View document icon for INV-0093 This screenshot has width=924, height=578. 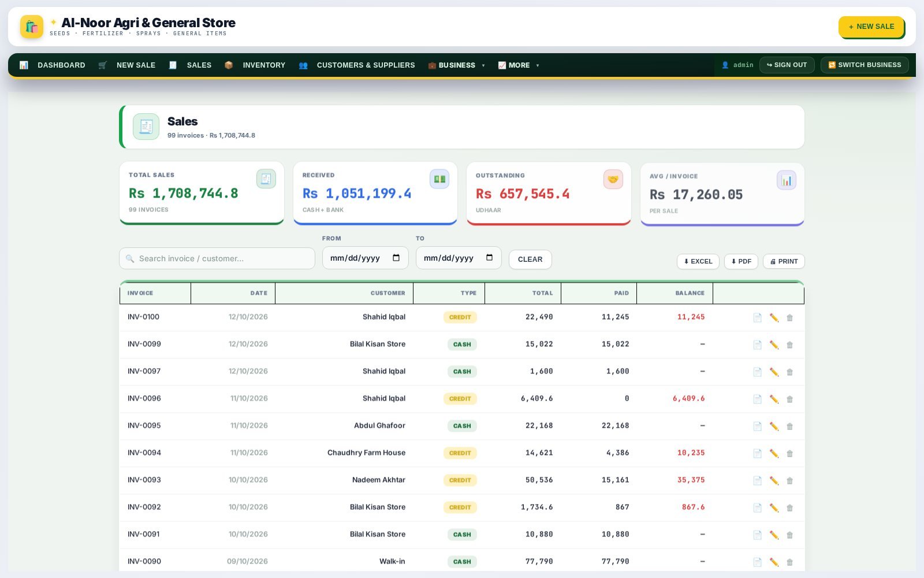point(757,480)
